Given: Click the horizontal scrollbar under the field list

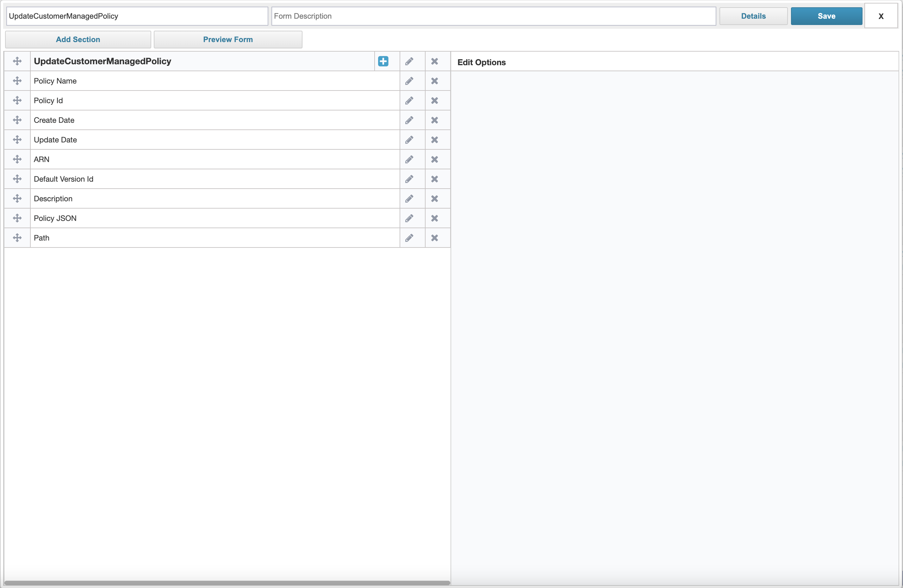Looking at the screenshot, I should point(227,583).
